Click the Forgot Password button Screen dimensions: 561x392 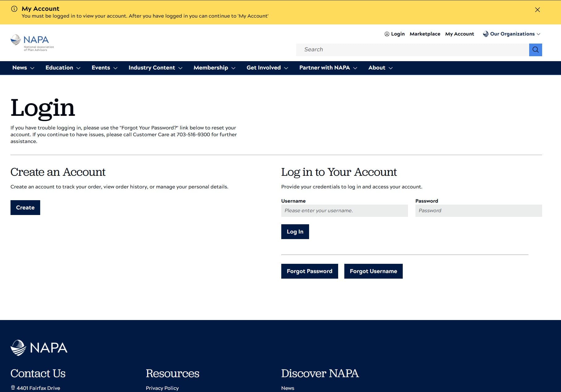pyautogui.click(x=310, y=271)
